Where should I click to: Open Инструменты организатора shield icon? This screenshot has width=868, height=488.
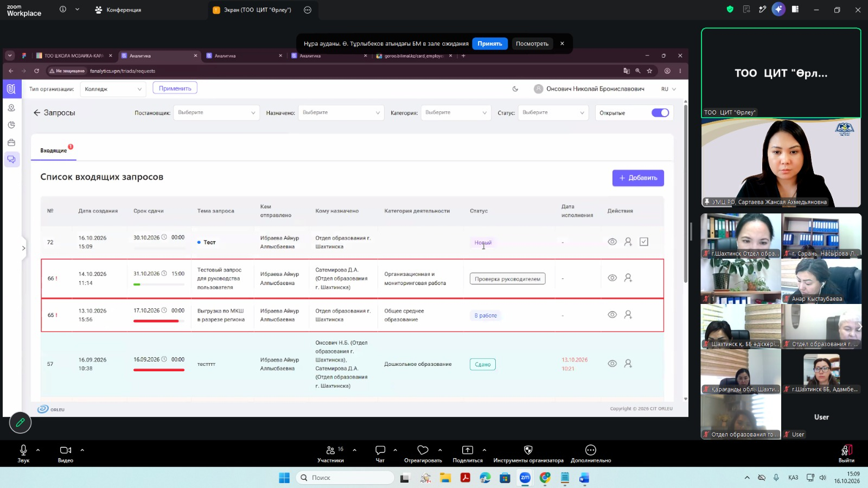click(x=528, y=450)
